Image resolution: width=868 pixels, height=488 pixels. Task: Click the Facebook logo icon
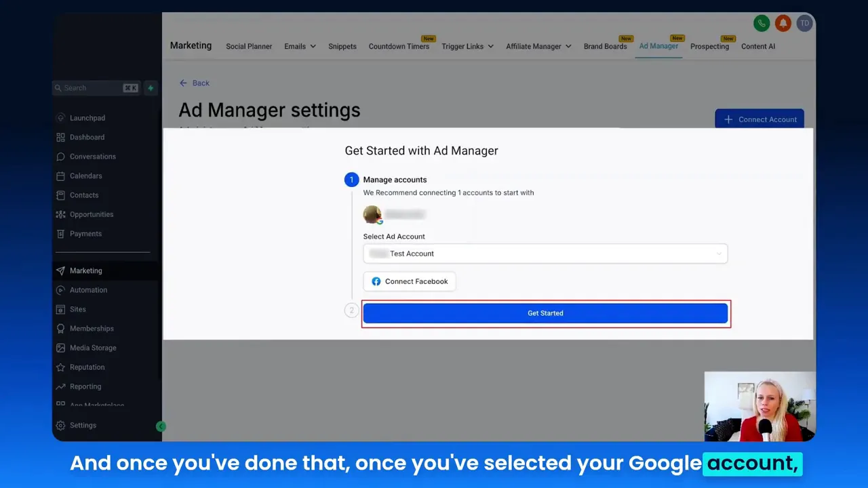coord(376,281)
